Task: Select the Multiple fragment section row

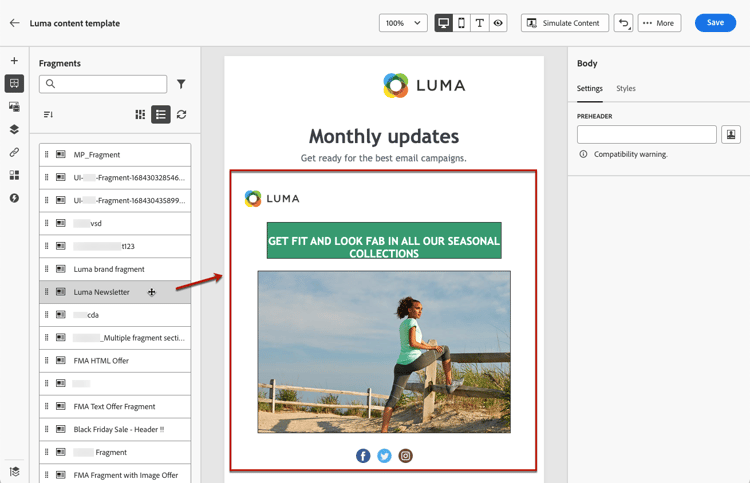Action: (x=115, y=338)
